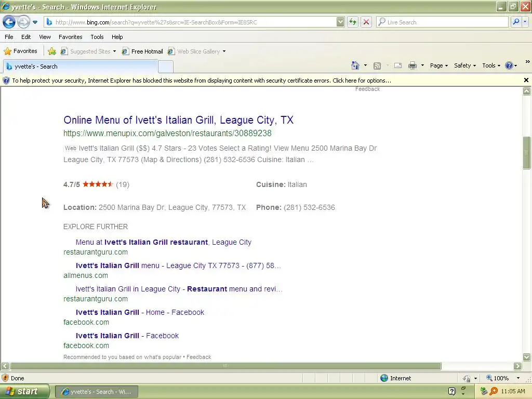Click the Stop loading red X icon
This screenshot has height=399, width=532.
click(366, 22)
